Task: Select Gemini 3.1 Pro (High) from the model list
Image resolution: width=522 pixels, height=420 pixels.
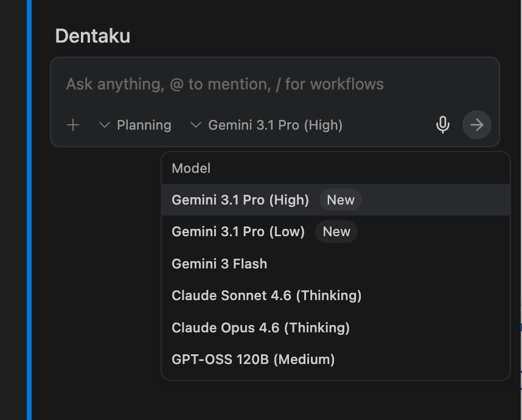Action: click(x=240, y=200)
